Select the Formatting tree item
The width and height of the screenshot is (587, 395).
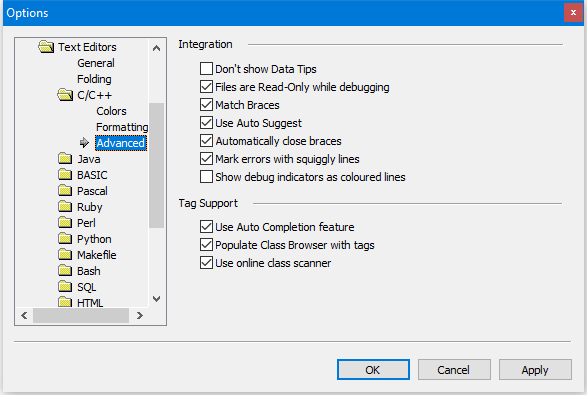point(122,127)
